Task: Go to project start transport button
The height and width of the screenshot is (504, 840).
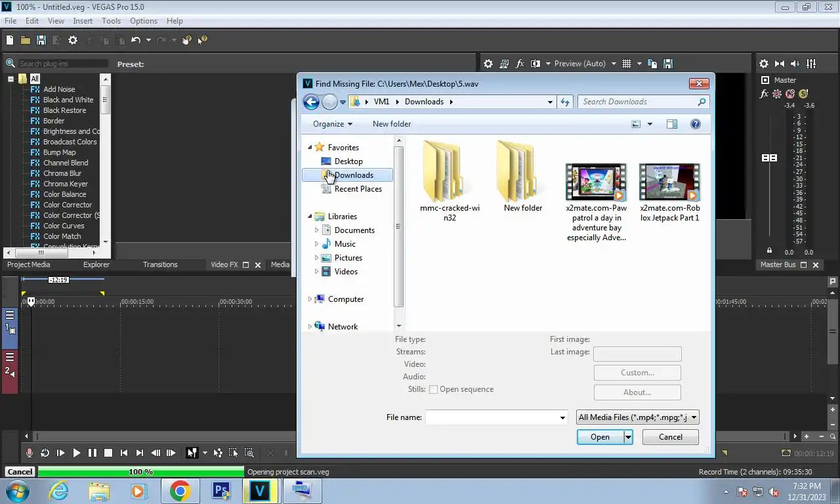Action: [x=124, y=453]
